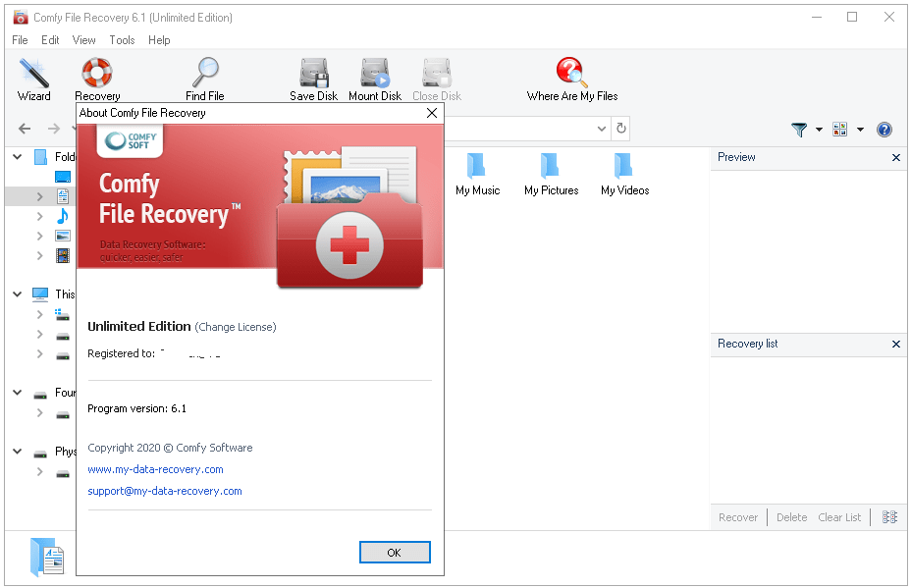
Task: Open the Find File search tool
Action: [x=204, y=80]
